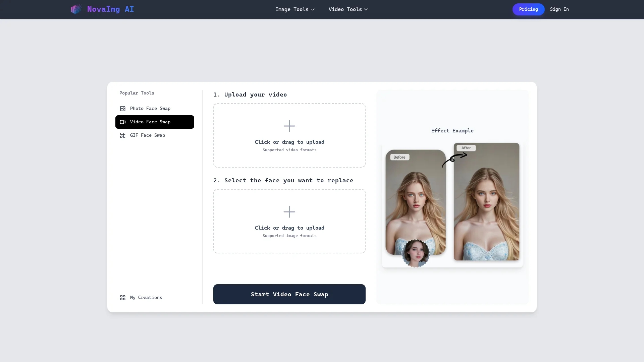This screenshot has width=644, height=362.
Task: Select Video Face Swap tool
Action: 155,122
